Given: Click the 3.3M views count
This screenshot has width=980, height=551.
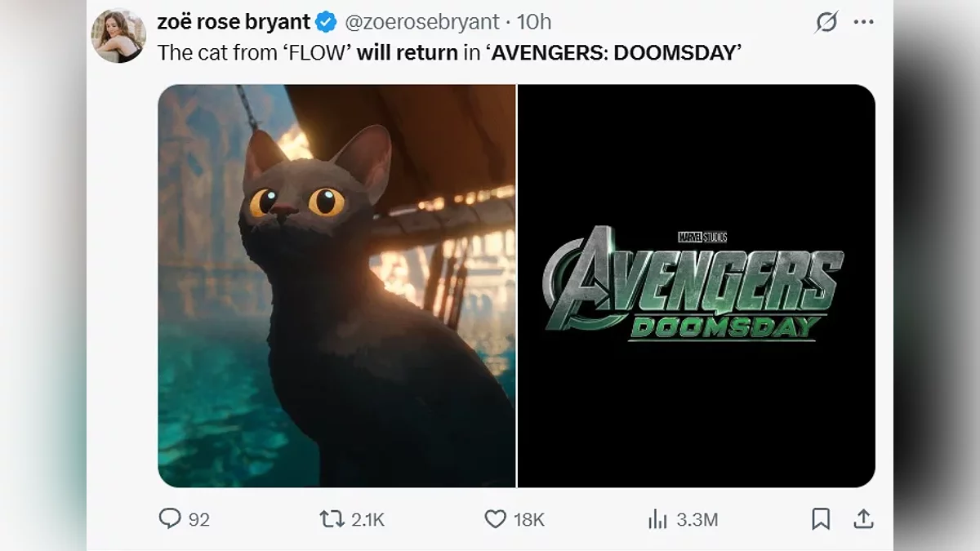Looking at the screenshot, I should [x=697, y=519].
